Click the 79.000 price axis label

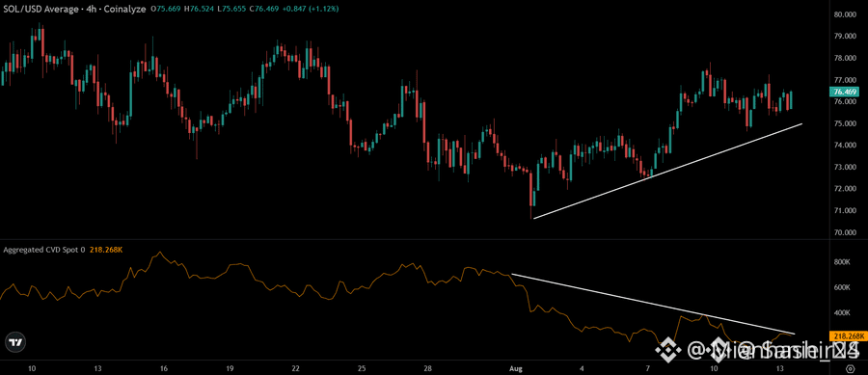click(845, 37)
